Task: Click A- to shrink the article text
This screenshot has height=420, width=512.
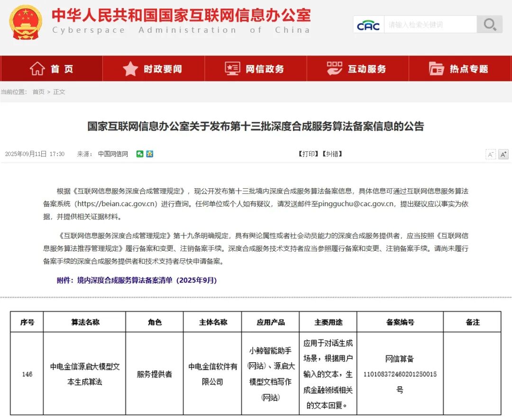Action: coord(491,154)
